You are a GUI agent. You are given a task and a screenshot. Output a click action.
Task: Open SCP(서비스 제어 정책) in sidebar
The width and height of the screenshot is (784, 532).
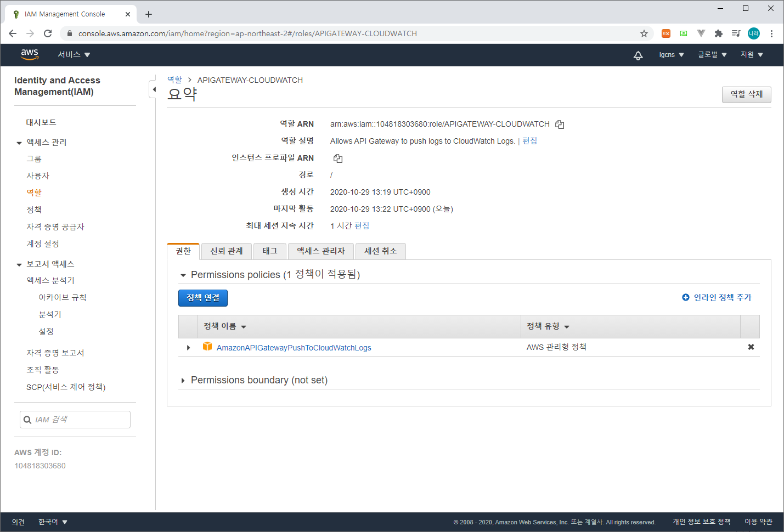(x=66, y=387)
